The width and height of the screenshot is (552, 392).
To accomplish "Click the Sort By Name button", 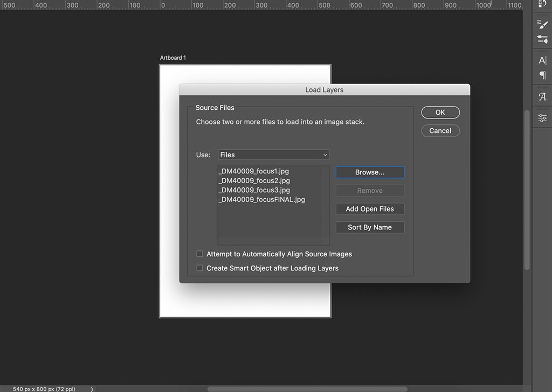I will [370, 227].
